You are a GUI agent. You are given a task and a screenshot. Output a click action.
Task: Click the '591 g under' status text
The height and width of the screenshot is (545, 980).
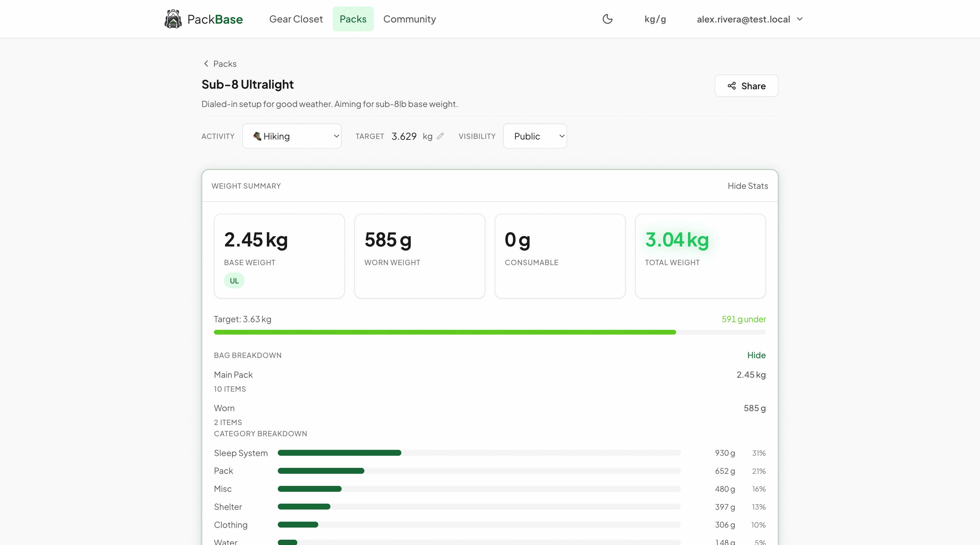pyautogui.click(x=744, y=319)
